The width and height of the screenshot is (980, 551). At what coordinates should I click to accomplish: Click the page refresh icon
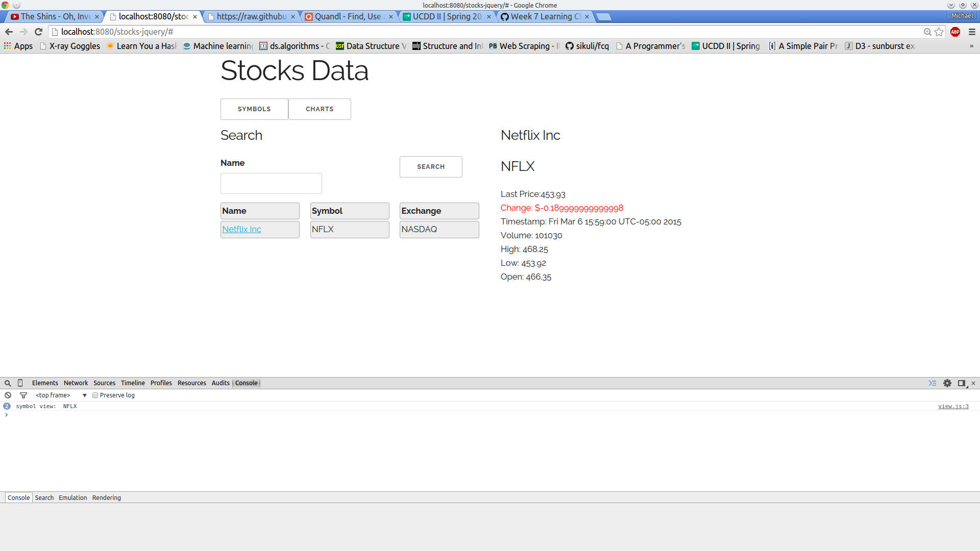[38, 32]
